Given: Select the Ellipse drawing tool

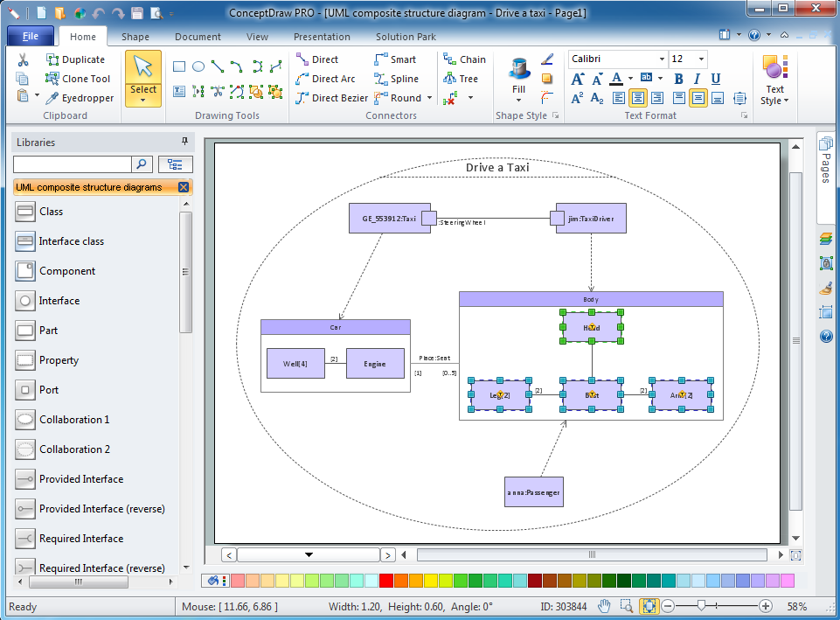Looking at the screenshot, I should (x=198, y=66).
